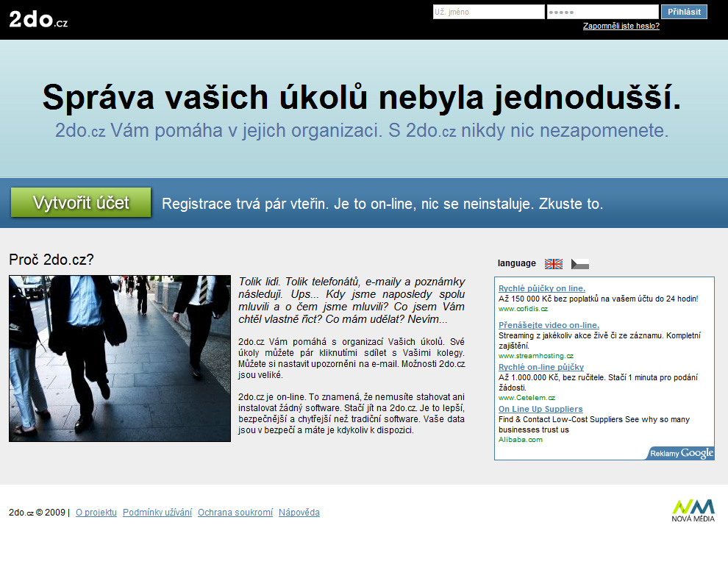Click the green Vytvořit účet button

(81, 202)
